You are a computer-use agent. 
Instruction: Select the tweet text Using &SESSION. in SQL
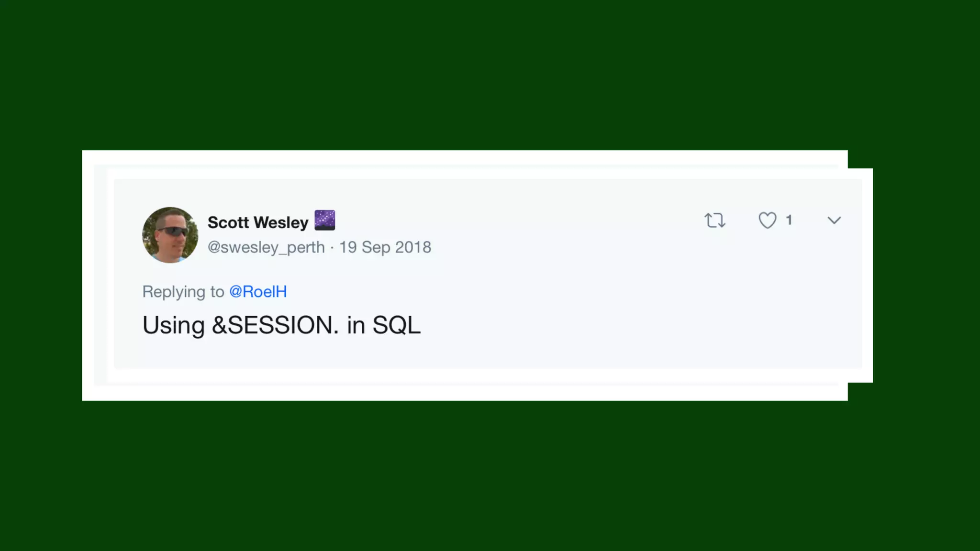[x=281, y=326]
